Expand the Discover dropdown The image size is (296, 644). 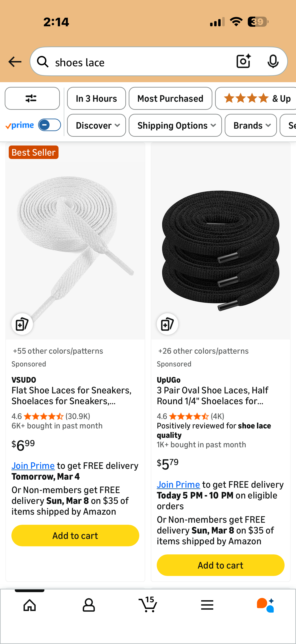[x=96, y=126]
